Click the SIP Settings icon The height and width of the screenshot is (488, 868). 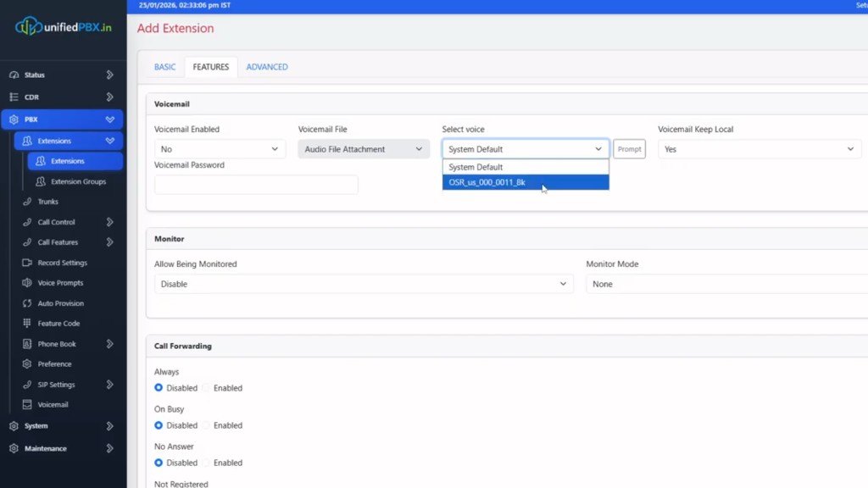click(27, 385)
